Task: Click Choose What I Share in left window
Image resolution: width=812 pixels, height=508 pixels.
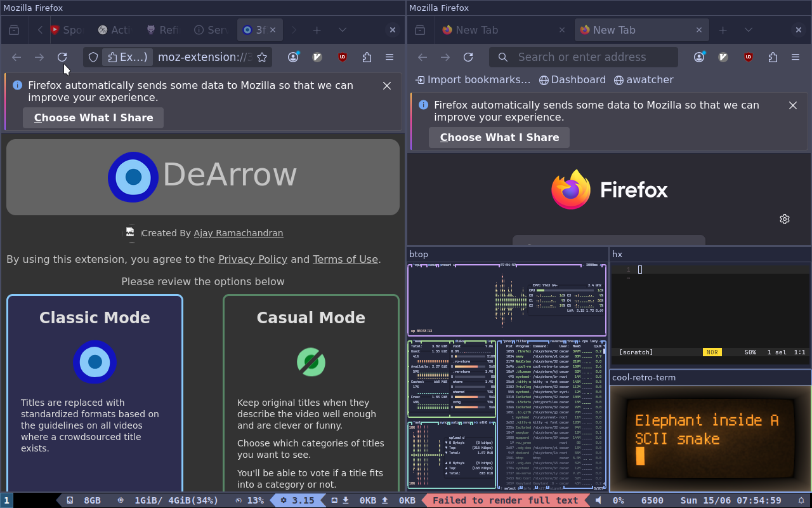Action: [93, 117]
